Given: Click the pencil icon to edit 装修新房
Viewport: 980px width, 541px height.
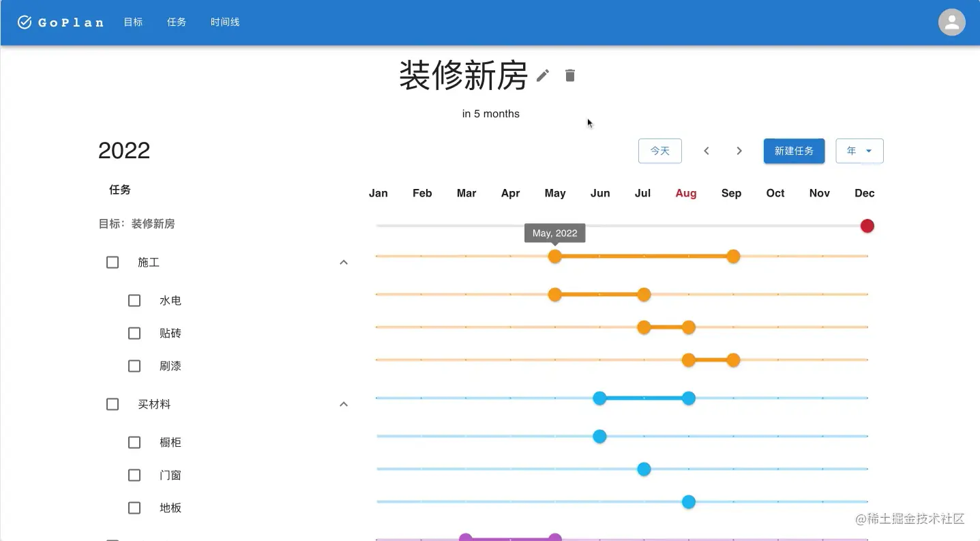Looking at the screenshot, I should pyautogui.click(x=542, y=75).
